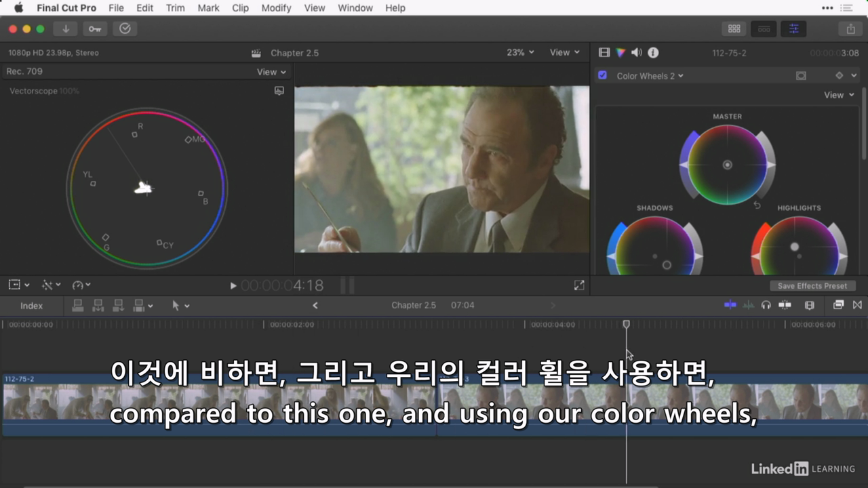Toggle solo headphones icon
The width and height of the screenshot is (868, 488).
click(766, 305)
